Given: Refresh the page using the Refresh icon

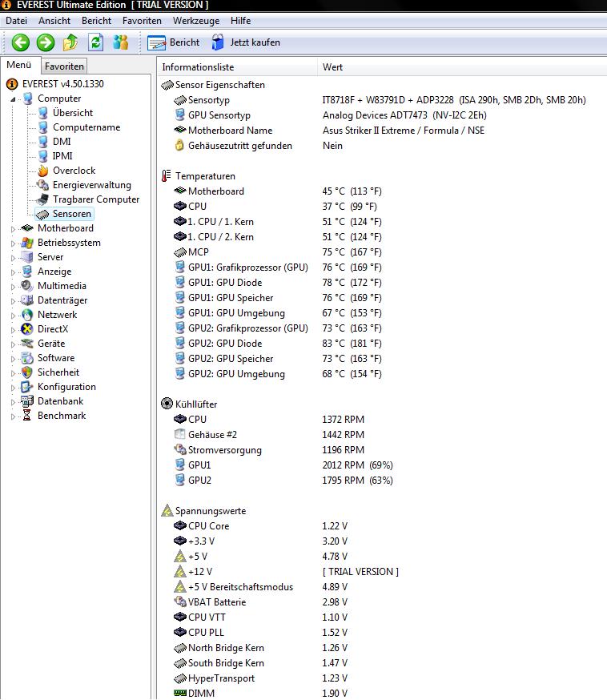Looking at the screenshot, I should 95,43.
